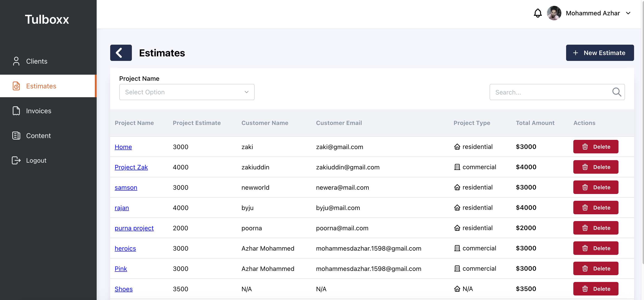Delete the Home estimate
The image size is (644, 300).
click(x=596, y=147)
